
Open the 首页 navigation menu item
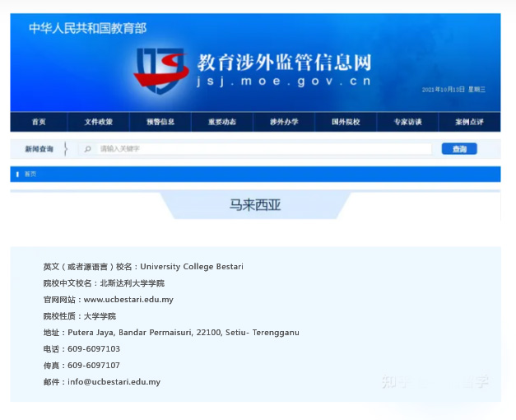point(39,122)
